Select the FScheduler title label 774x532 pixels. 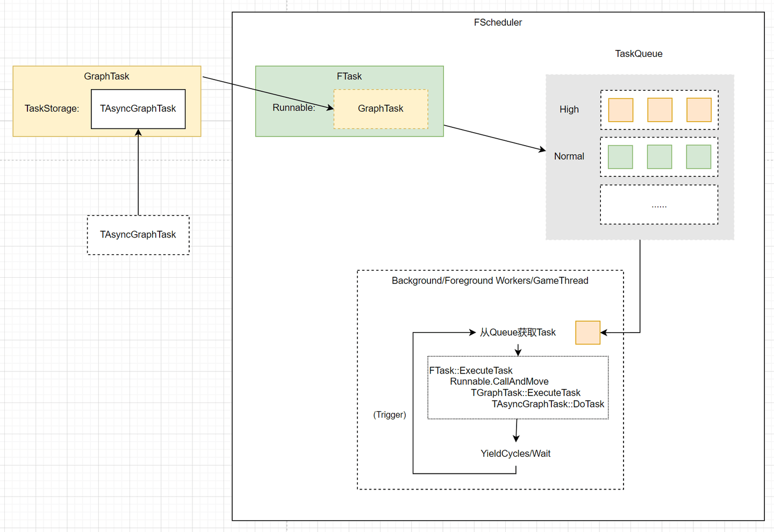498,23
